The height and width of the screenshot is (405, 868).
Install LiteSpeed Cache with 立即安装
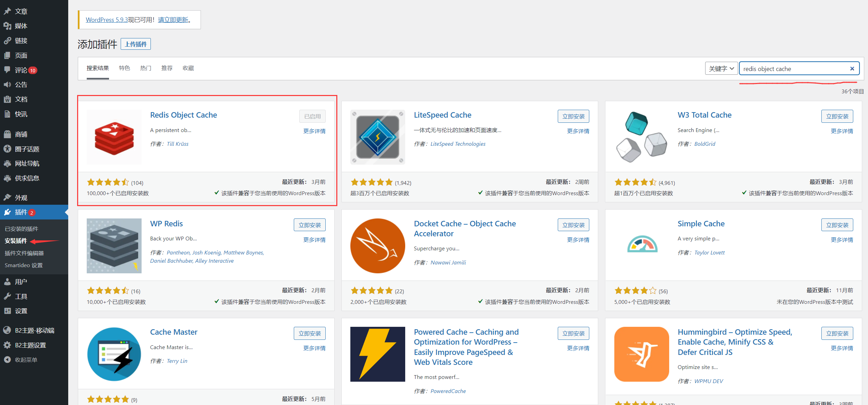tap(573, 116)
